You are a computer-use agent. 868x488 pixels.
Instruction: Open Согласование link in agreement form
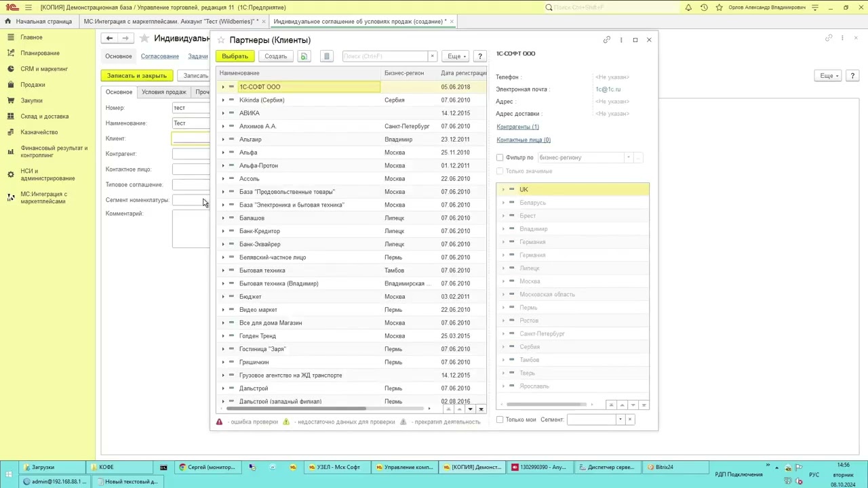tap(160, 56)
